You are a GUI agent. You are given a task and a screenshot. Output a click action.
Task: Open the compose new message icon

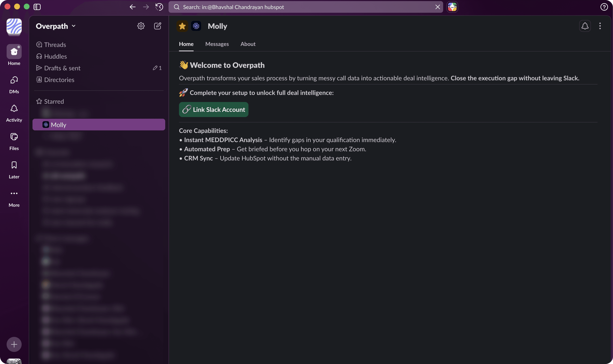click(x=157, y=26)
